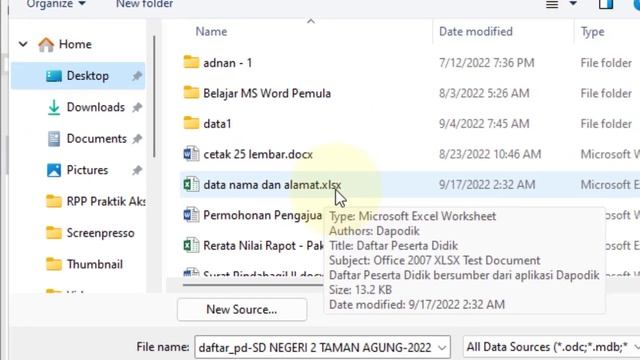The height and width of the screenshot is (360, 640).
Task: Click the 9/4/2022 7:45 AM date cell
Action: tap(484, 124)
